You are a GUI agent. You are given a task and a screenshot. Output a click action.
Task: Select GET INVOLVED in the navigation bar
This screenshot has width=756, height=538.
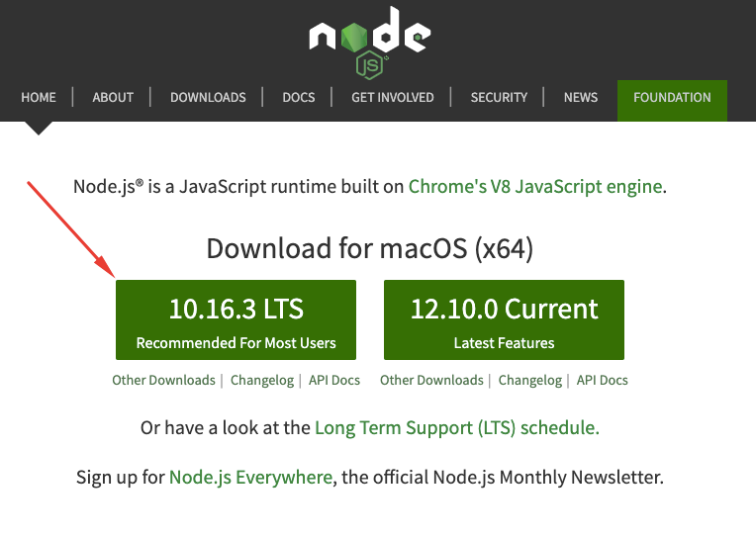pos(393,97)
